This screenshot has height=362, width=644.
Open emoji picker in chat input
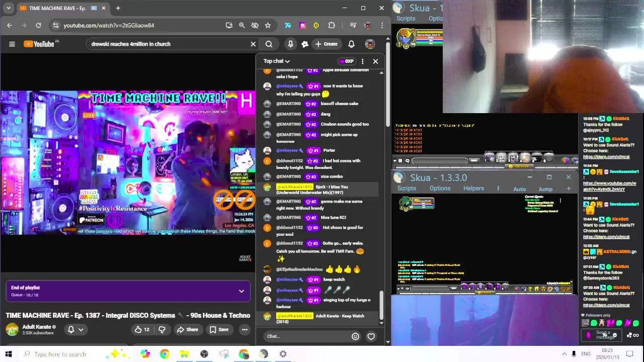[355, 336]
